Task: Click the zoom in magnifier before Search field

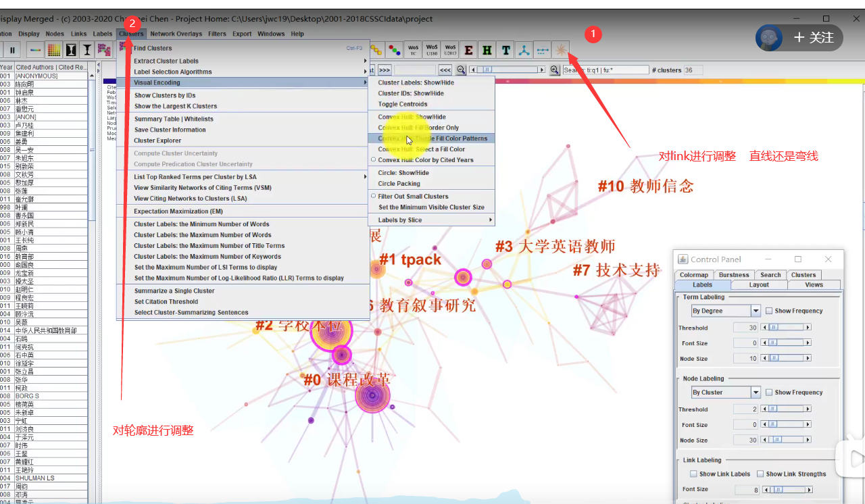Action: 554,70
